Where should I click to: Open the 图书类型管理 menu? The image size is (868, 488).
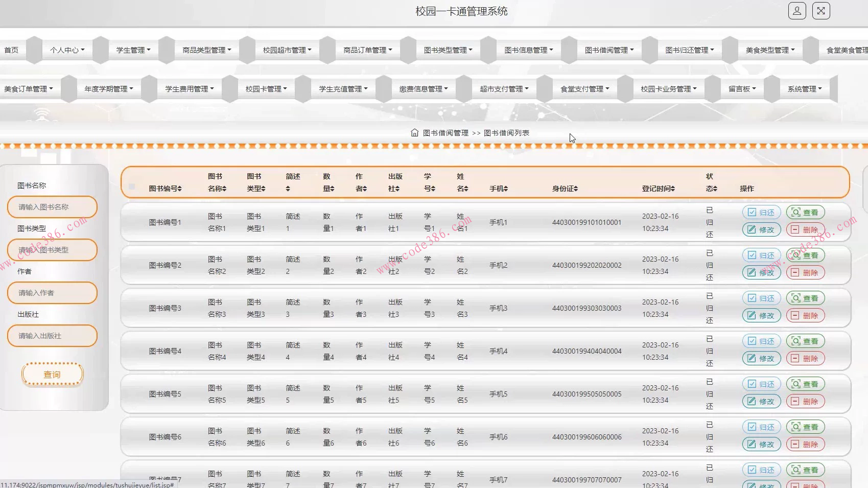[448, 50]
